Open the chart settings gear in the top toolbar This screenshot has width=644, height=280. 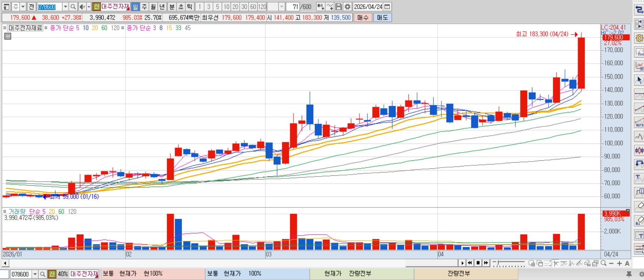pos(347,7)
